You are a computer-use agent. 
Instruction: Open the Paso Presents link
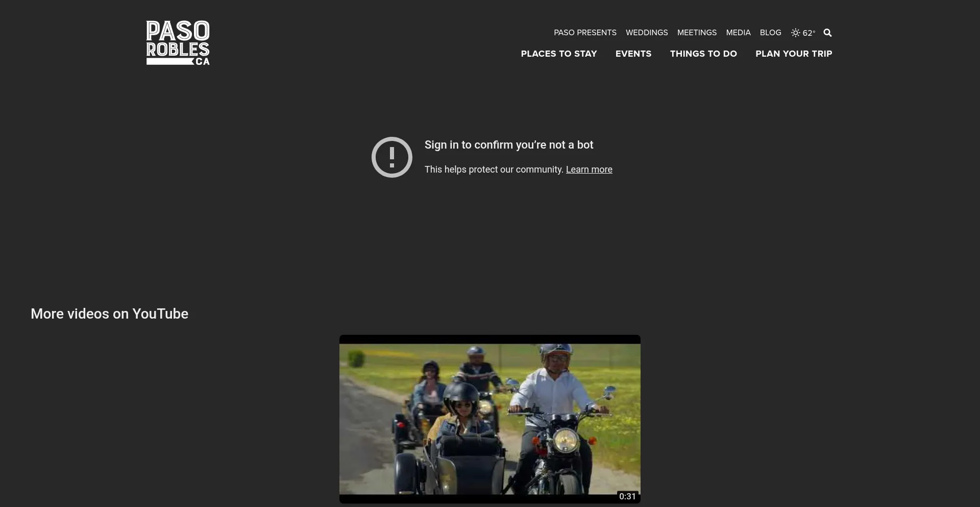[x=585, y=33]
